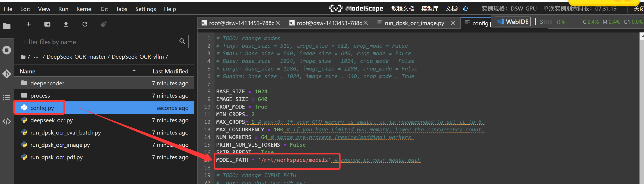Click the Upload Files icon
644x184 pixels.
point(66,24)
